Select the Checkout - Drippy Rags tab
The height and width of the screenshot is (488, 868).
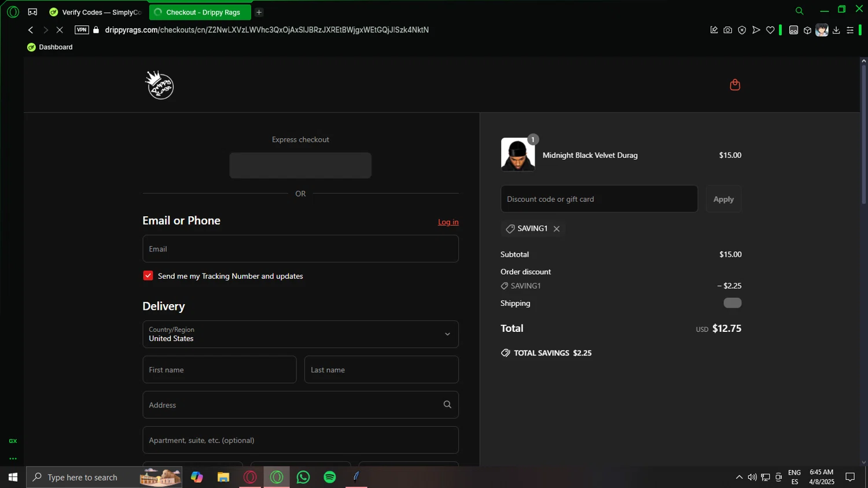[200, 12]
